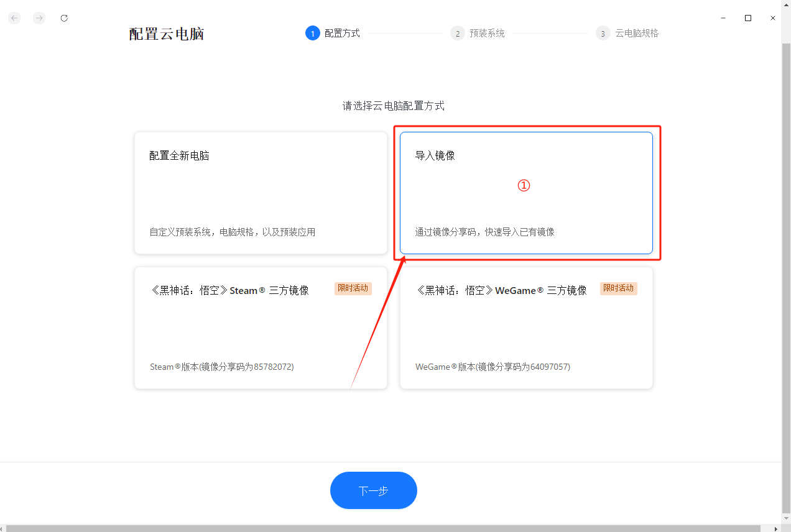Click the forward arrow navigation icon
Viewport: 791px width, 532px height.
coord(39,18)
